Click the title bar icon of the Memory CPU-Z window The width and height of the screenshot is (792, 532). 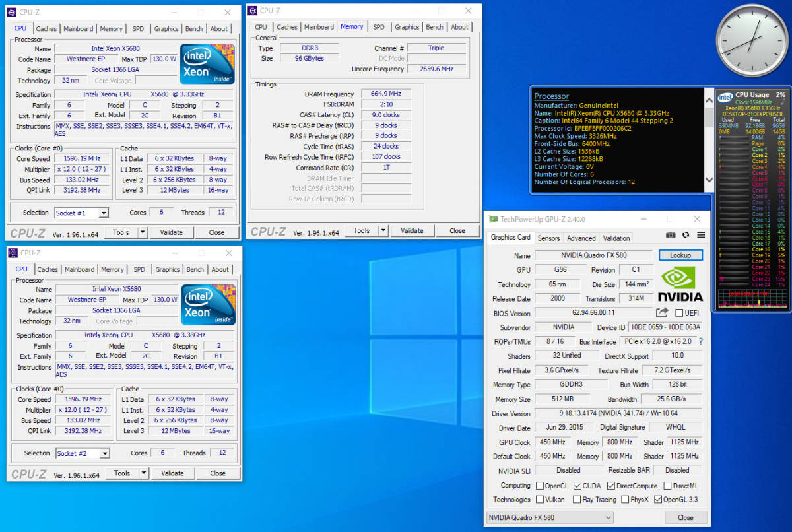click(x=252, y=10)
